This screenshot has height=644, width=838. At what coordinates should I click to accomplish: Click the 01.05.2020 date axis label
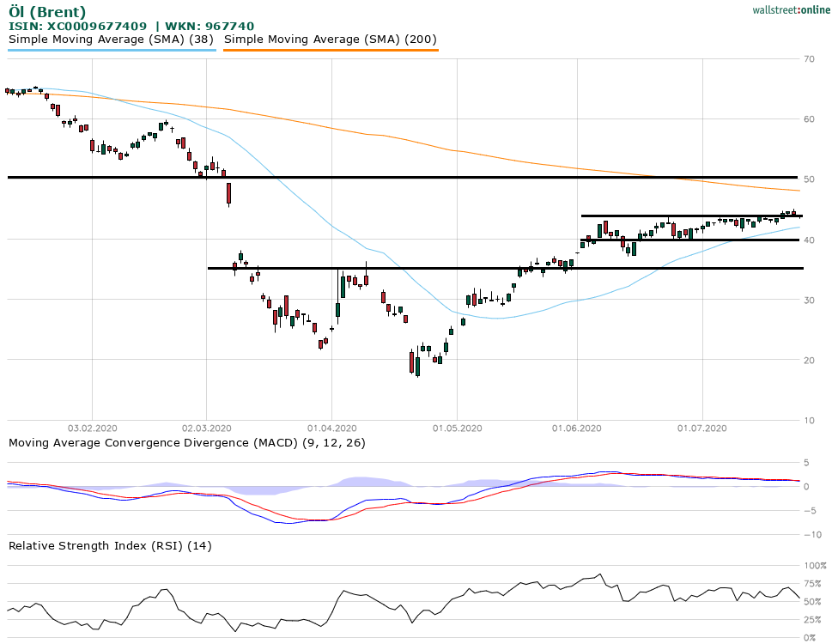point(457,428)
